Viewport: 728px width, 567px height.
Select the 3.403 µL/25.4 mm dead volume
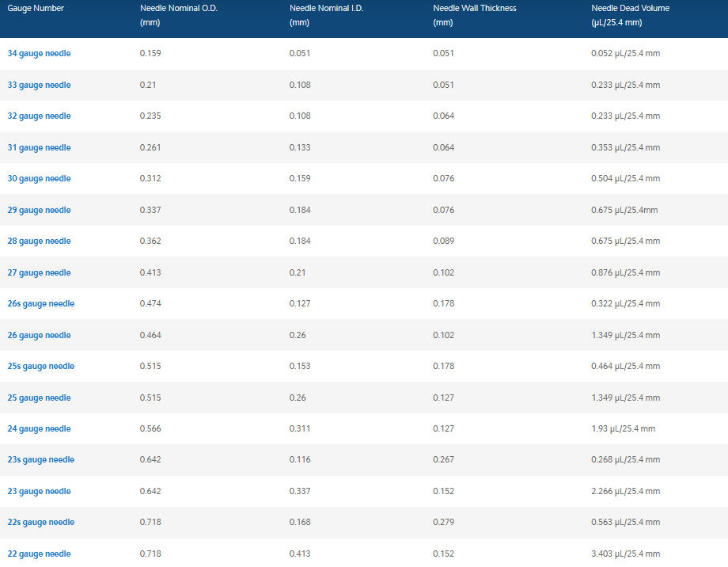625,553
